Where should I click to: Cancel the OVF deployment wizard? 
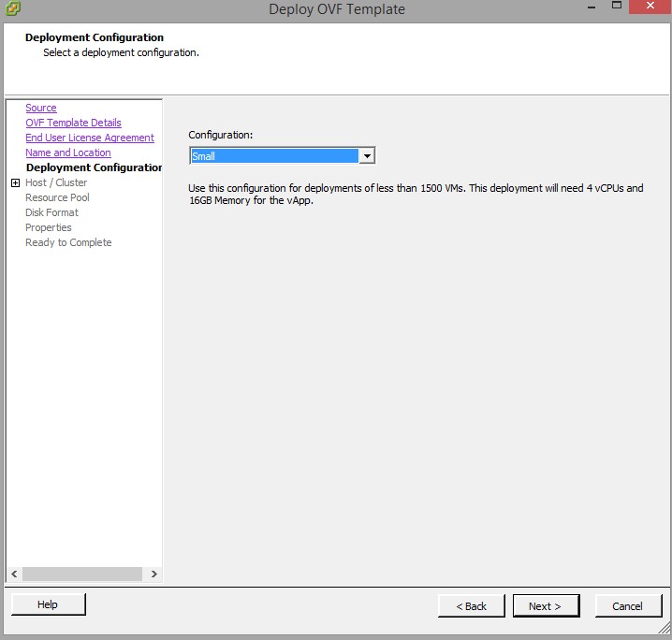click(628, 606)
